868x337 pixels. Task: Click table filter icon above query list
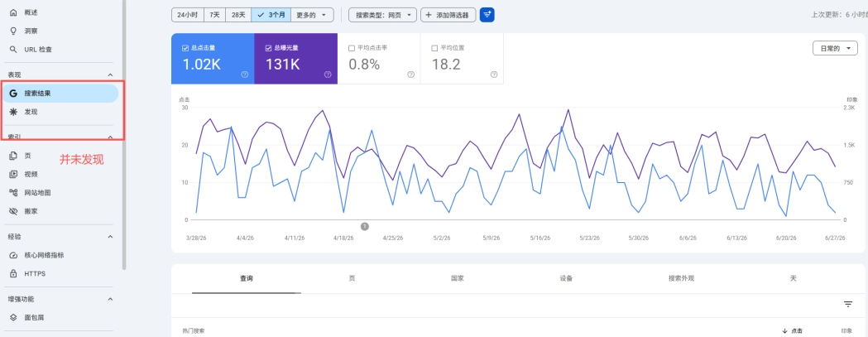tap(848, 305)
